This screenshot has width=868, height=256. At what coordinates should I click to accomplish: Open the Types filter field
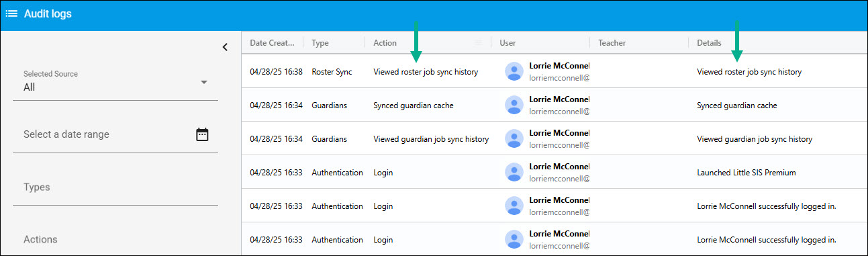[115, 187]
